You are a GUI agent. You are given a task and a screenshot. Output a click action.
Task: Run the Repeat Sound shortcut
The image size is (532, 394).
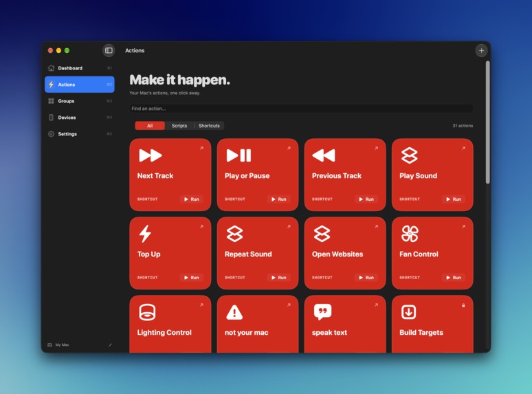pyautogui.click(x=279, y=278)
